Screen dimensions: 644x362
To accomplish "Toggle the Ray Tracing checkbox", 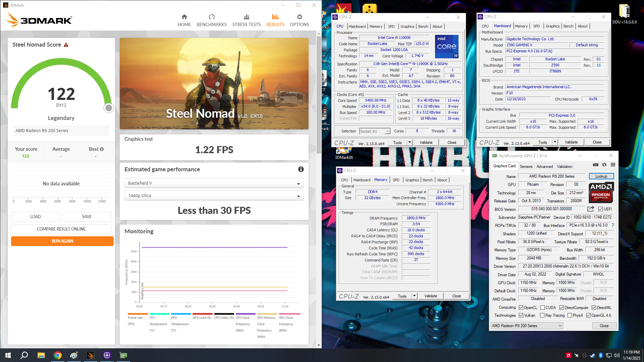I will [x=542, y=315].
